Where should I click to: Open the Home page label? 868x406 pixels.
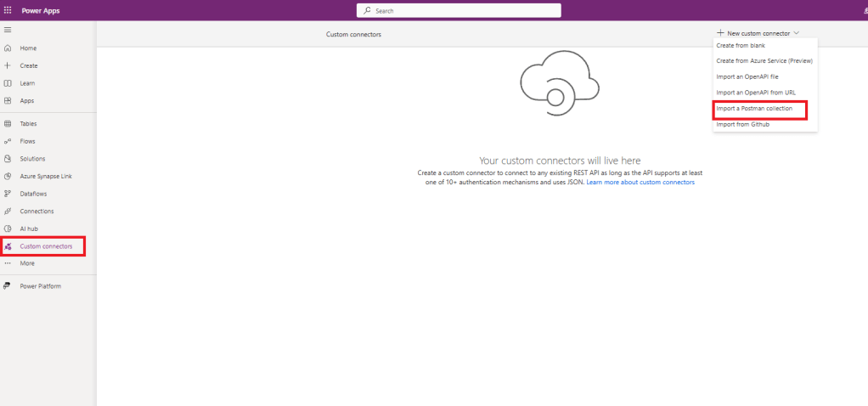pos(28,48)
